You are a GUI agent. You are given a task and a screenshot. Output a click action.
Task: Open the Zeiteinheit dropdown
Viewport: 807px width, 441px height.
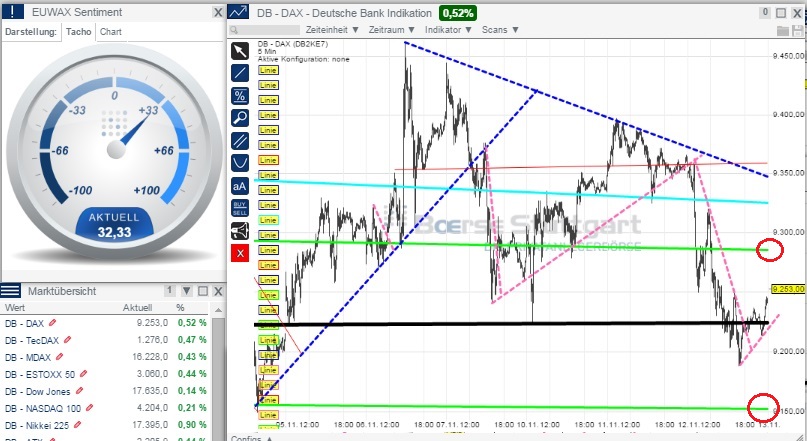(332, 30)
